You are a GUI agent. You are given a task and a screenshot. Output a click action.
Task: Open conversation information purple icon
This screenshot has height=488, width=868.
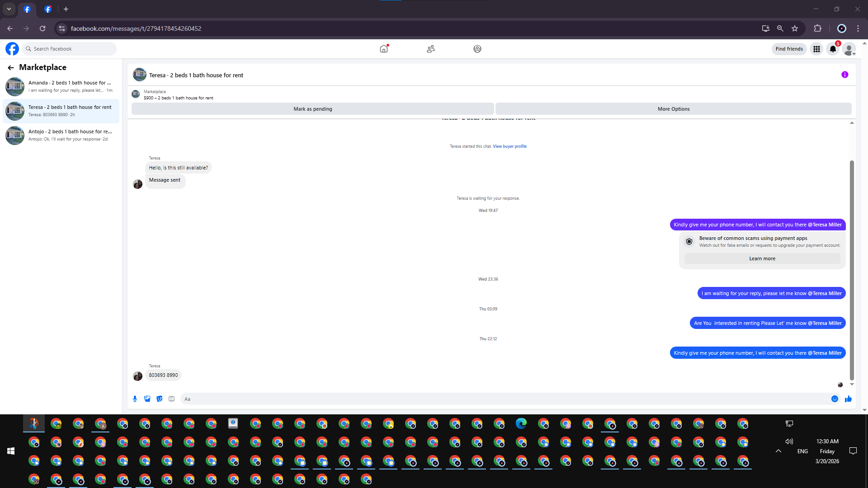[844, 75]
